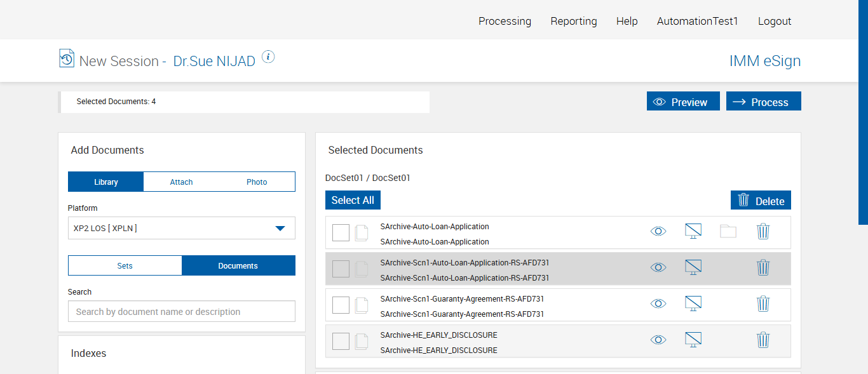Click folder icon on SArchive-Auto-Loan-Application row
The width and height of the screenshot is (868, 374).
click(728, 232)
